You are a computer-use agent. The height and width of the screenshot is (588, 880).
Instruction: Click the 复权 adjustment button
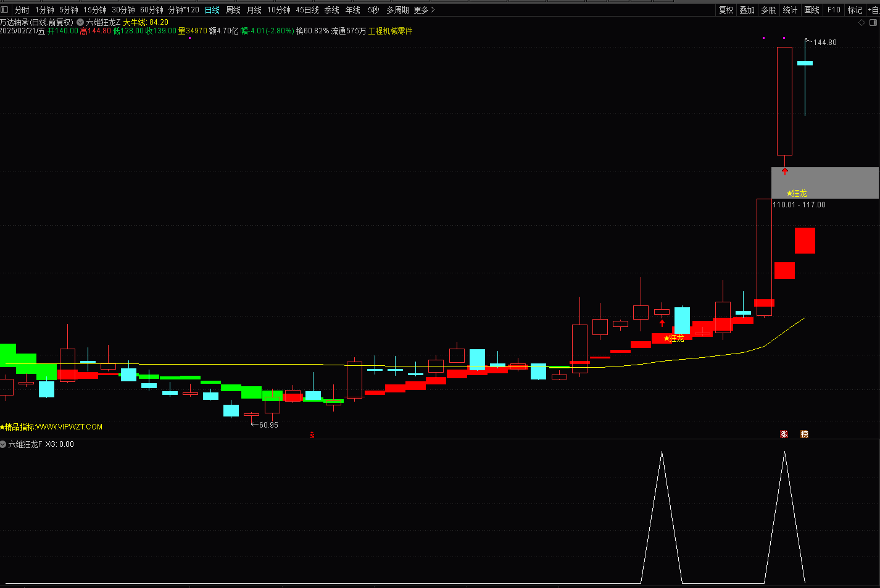coord(726,10)
